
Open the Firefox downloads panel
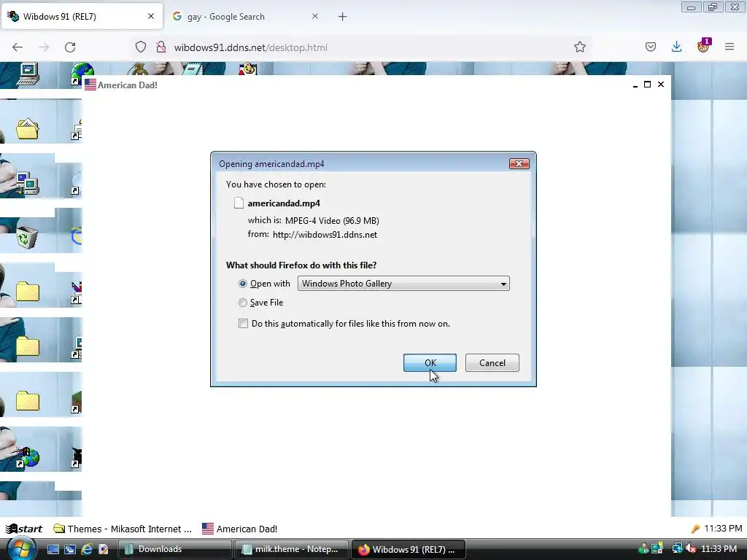click(676, 47)
